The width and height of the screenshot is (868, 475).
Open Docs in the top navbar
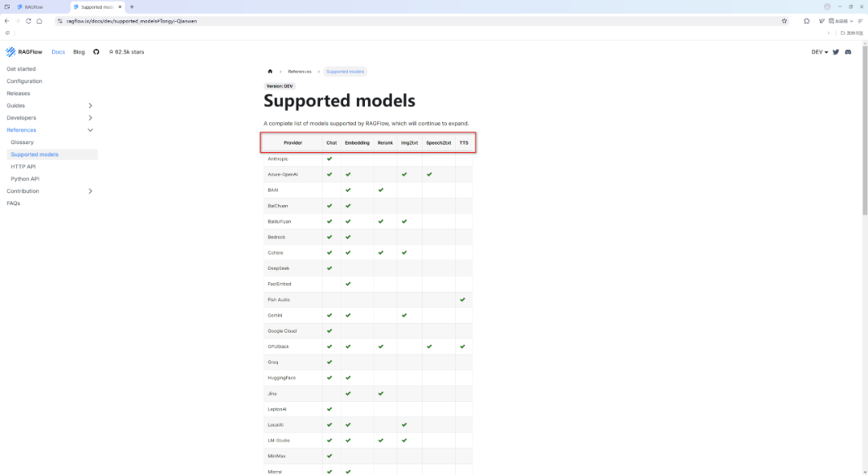tap(58, 52)
